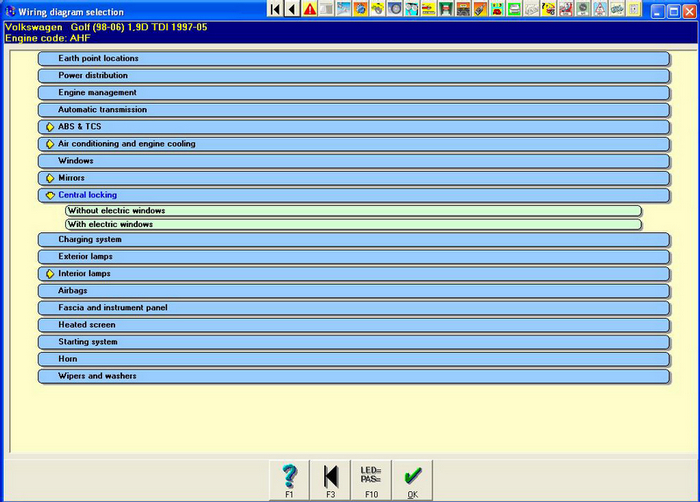The height and width of the screenshot is (502, 700).
Task: Open Engine management wiring diagram
Action: pos(353,93)
